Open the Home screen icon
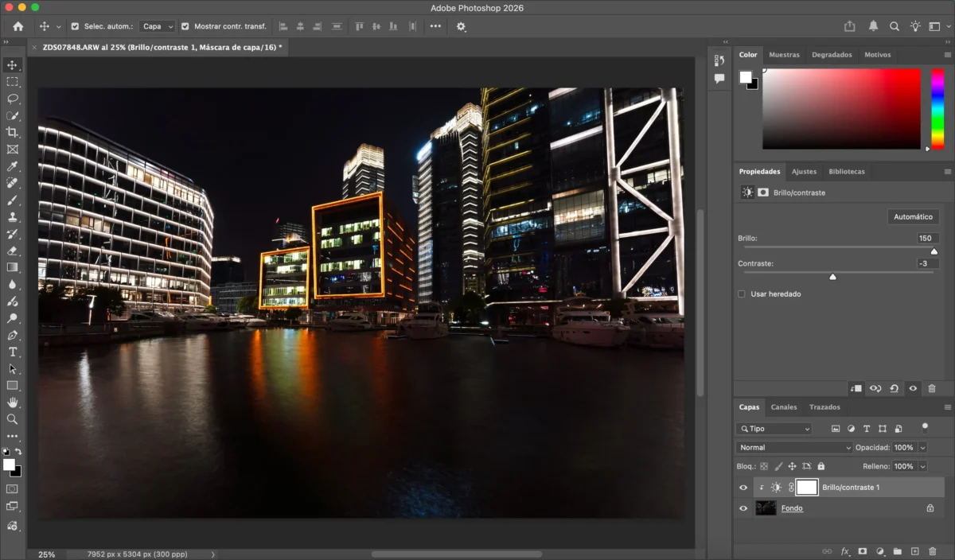This screenshot has width=955, height=560. (x=18, y=26)
